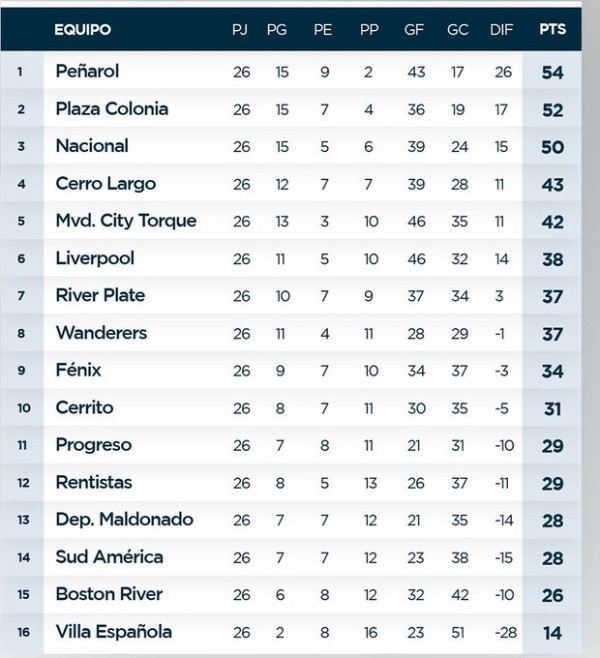
Task: Click the Cerro Largo team name
Action: (106, 184)
